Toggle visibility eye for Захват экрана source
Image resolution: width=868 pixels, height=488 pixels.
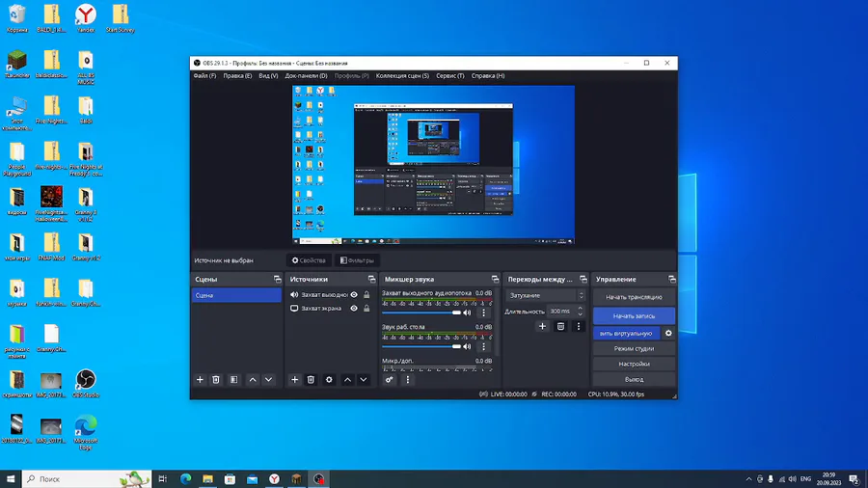(x=354, y=309)
